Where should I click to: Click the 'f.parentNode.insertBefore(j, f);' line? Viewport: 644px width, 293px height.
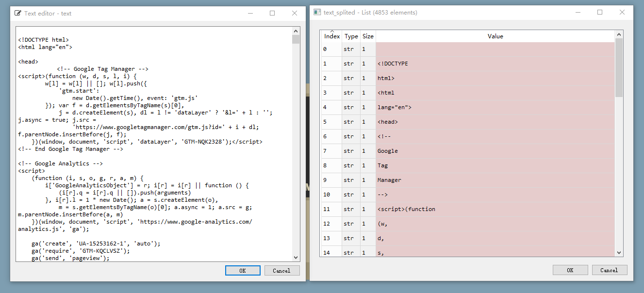[72, 134]
